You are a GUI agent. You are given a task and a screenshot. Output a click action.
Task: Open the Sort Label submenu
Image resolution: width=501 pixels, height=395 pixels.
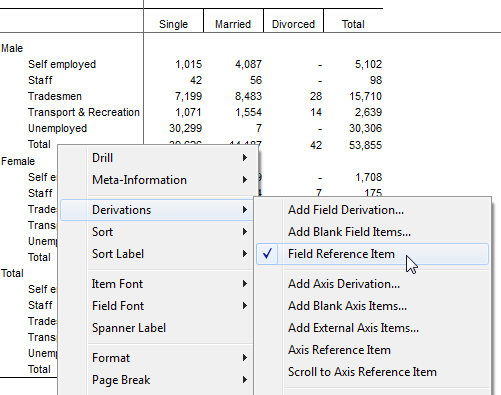coord(157,254)
